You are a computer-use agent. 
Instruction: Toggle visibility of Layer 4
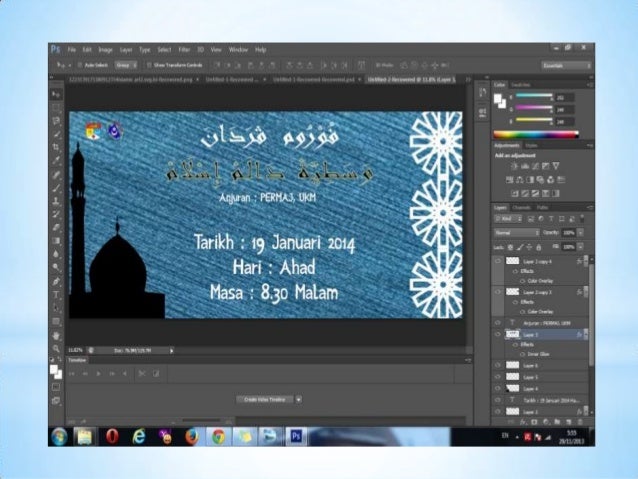tap(498, 389)
